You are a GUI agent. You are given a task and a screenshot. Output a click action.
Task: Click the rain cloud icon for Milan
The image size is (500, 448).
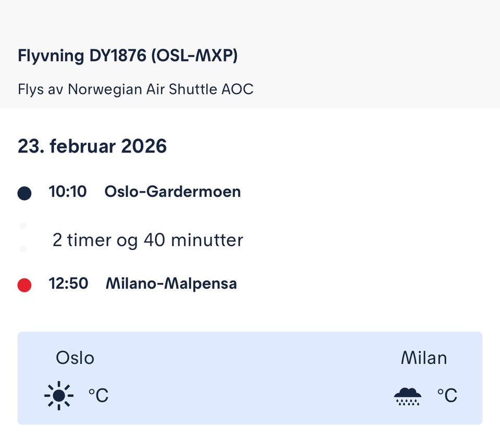tap(407, 396)
